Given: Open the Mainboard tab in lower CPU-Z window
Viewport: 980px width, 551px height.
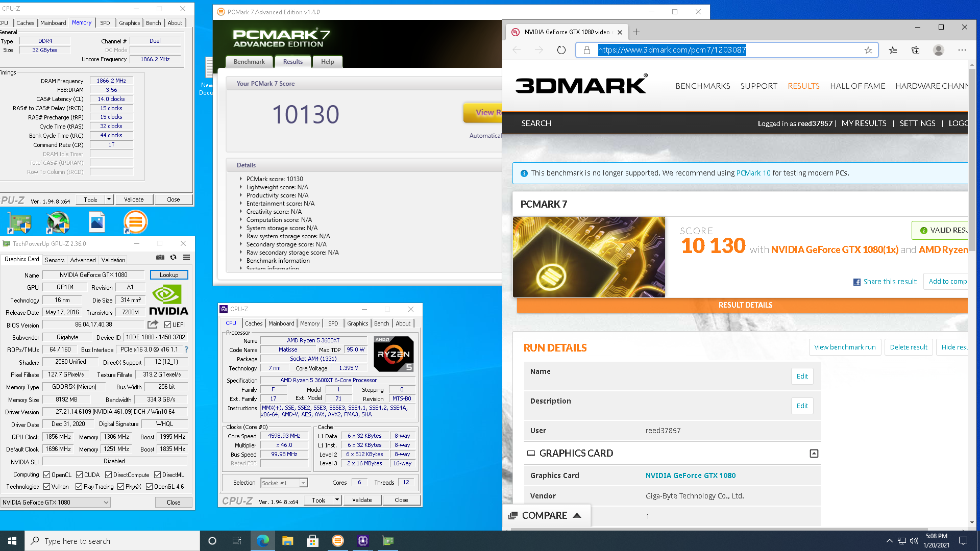Looking at the screenshot, I should coord(281,323).
